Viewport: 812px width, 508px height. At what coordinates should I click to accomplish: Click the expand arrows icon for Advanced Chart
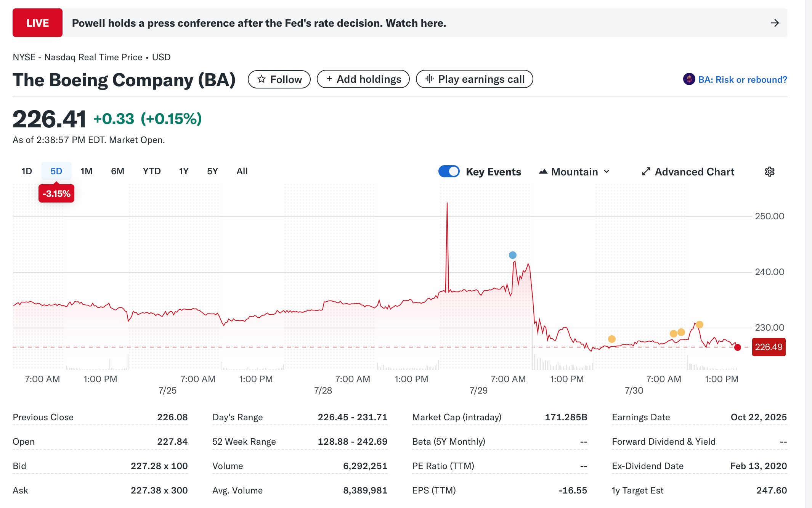[x=646, y=172]
